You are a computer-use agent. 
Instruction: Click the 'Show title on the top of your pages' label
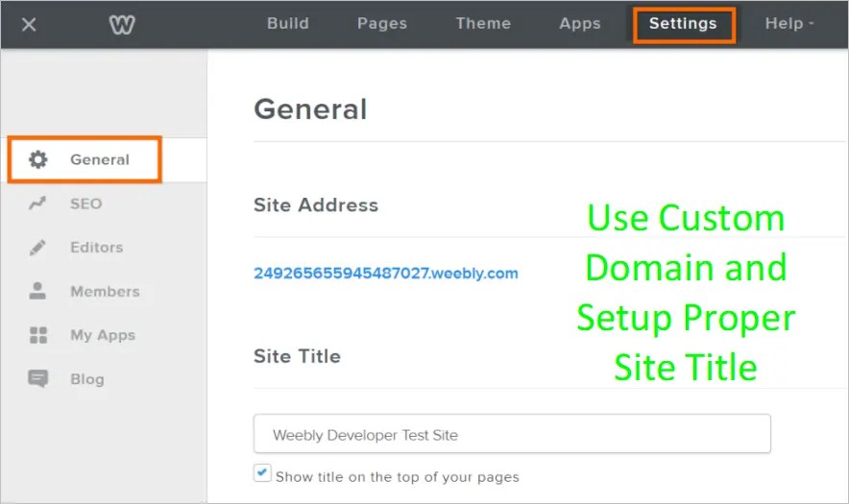(397, 477)
